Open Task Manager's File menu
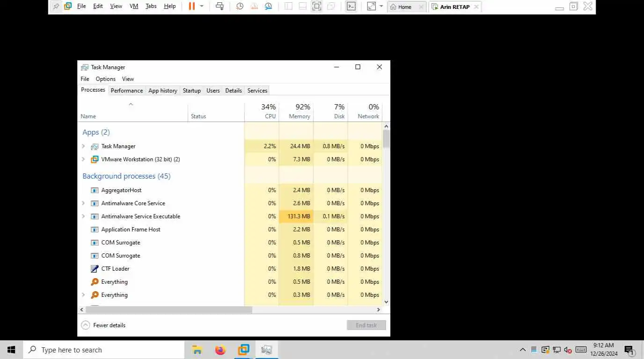The height and width of the screenshot is (359, 644). pos(85,79)
